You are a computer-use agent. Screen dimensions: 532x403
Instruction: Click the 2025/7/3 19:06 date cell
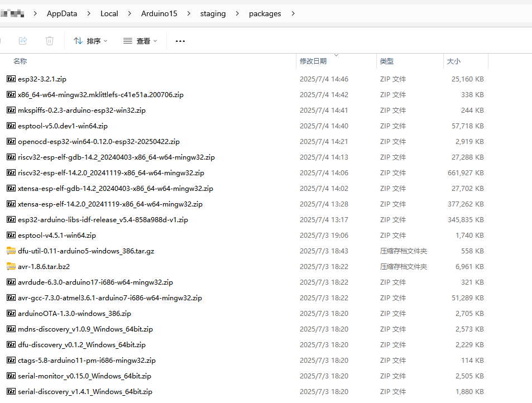324,235
